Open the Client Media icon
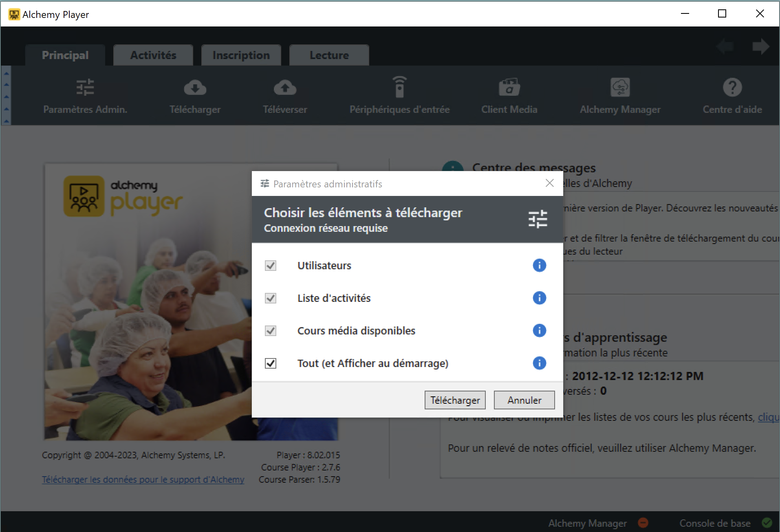This screenshot has width=780, height=532. 509,88
